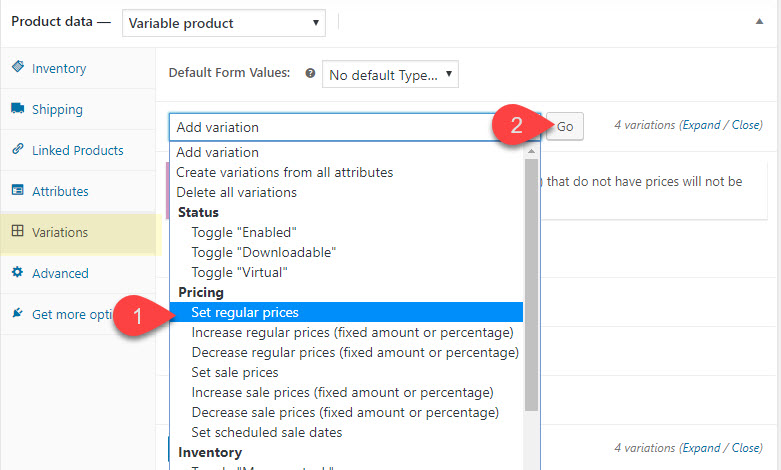Select Toggle "Enabled" option
This screenshot has height=470, width=781.
347,233
